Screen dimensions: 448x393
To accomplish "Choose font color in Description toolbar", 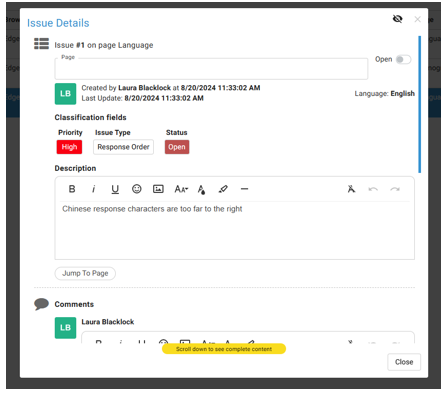I will (x=201, y=189).
